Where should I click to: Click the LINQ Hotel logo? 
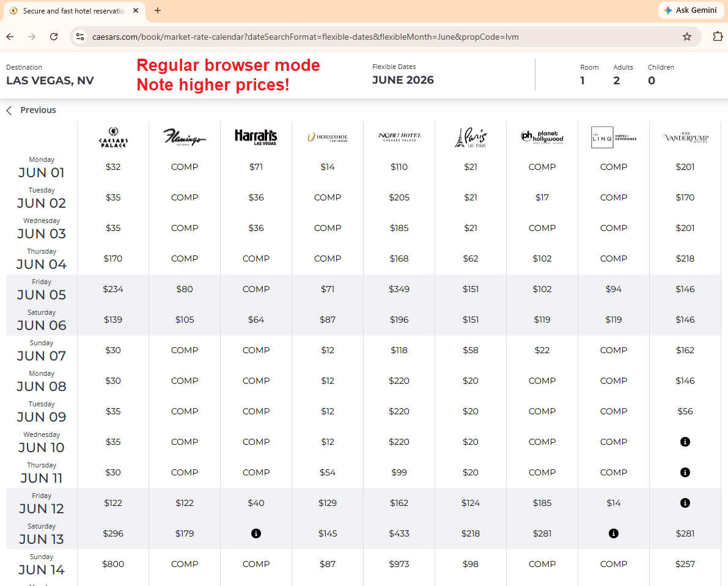click(614, 137)
